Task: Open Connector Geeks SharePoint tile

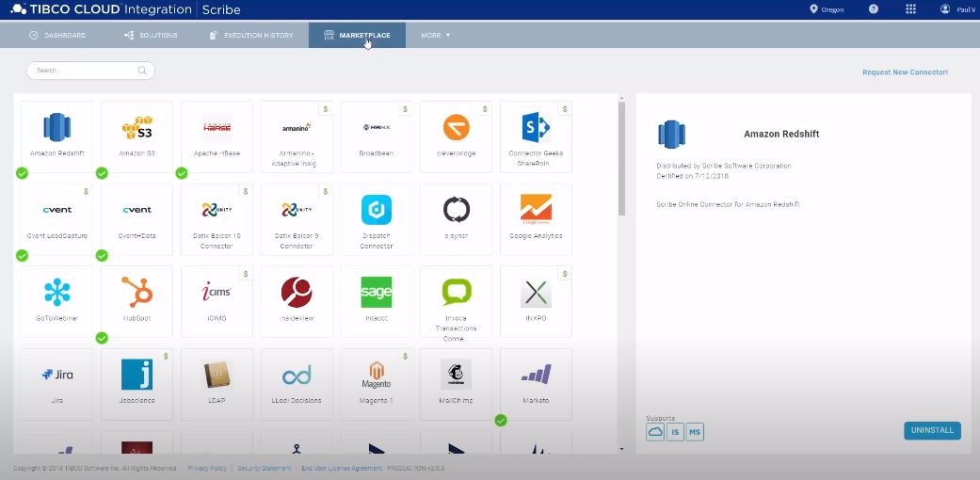Action: (x=537, y=136)
